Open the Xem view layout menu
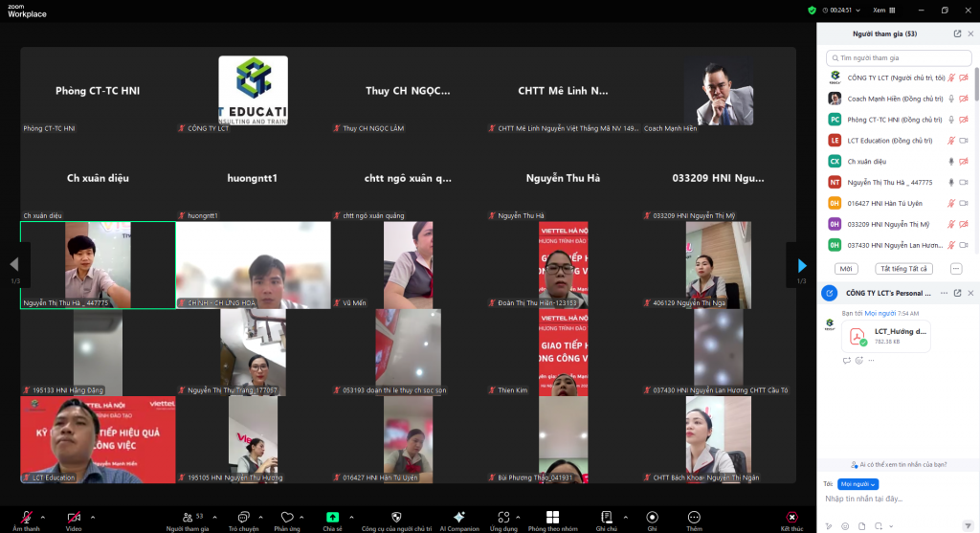 [883, 10]
